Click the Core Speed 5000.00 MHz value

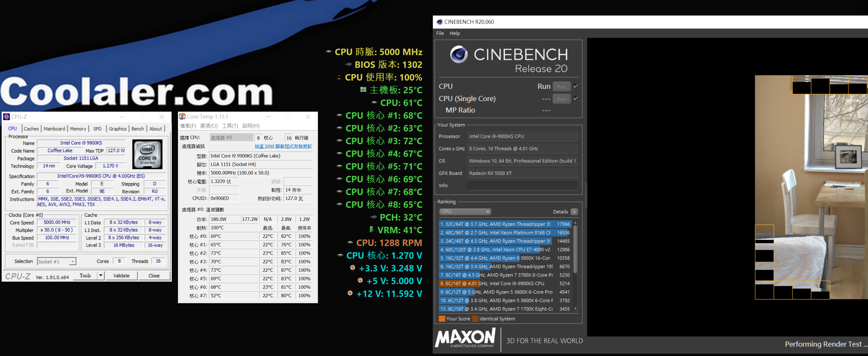[57, 223]
